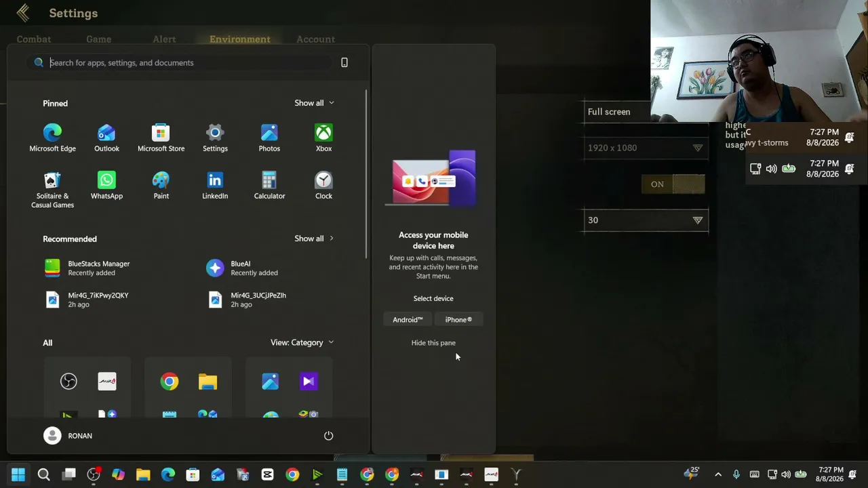868x488 pixels.
Task: Launch the pinned Photos app
Action: pos(269,138)
